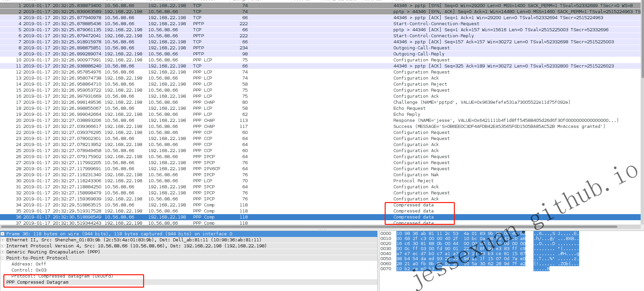Collapse the Point-to-Point Protocol node
644x291 pixels.
pyautogui.click(x=3, y=258)
